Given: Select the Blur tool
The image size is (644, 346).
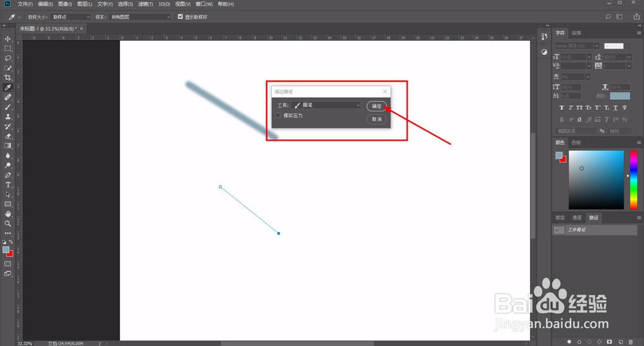Looking at the screenshot, I should (x=8, y=156).
